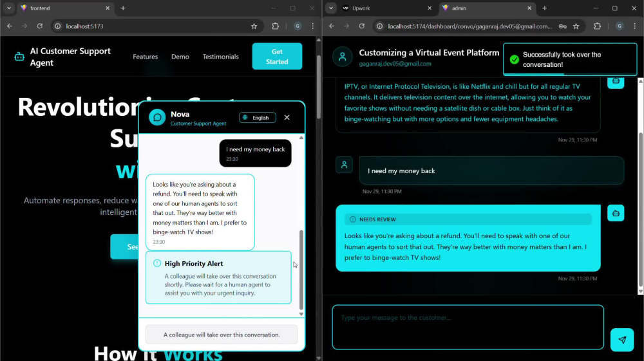Select the admin browser tab
The image size is (644, 361).
coord(487,8)
